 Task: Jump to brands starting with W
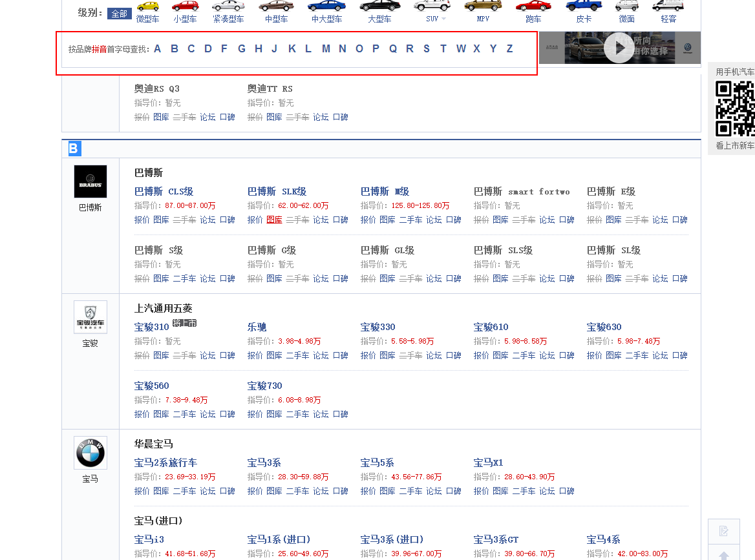[461, 48]
